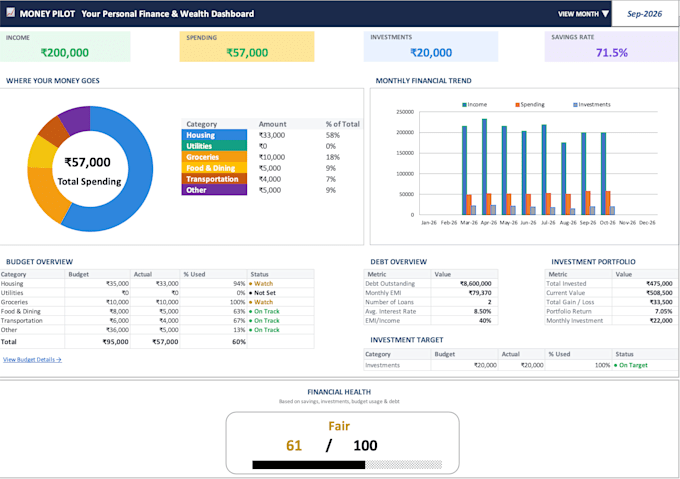The image size is (680, 479).
Task: Click the Monthly EMI value ₹79,370
Action: [480, 293]
